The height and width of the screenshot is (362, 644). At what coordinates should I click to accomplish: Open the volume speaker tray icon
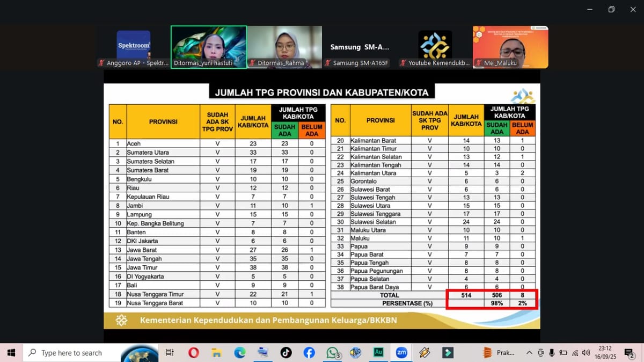coord(586,353)
